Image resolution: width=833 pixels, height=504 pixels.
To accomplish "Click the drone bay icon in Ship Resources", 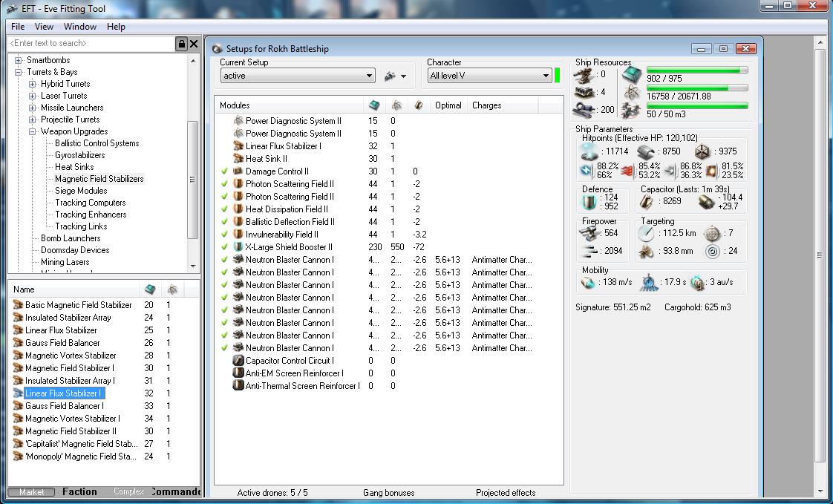I will click(633, 111).
